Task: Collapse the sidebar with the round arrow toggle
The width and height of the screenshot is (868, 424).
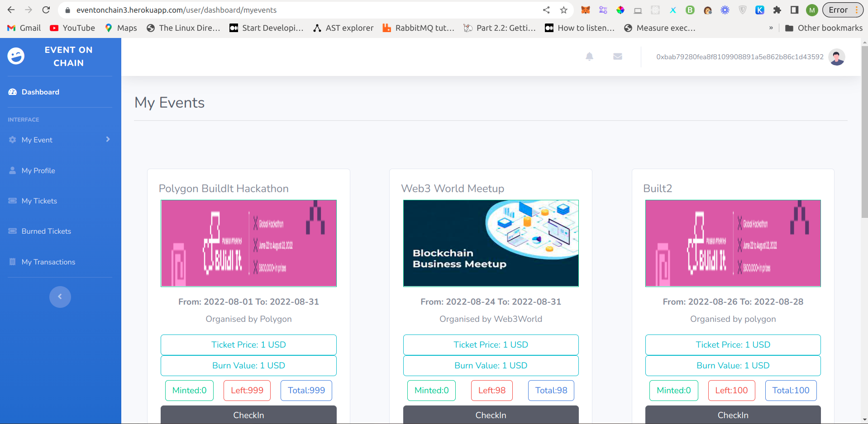Action: coord(60,297)
